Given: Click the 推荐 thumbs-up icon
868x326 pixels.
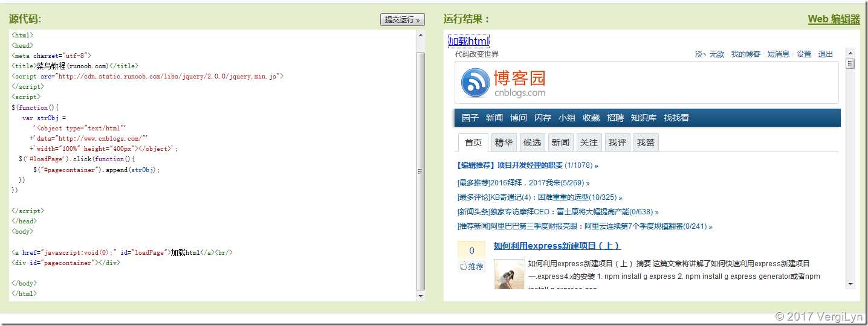Looking at the screenshot, I should pos(464,266).
